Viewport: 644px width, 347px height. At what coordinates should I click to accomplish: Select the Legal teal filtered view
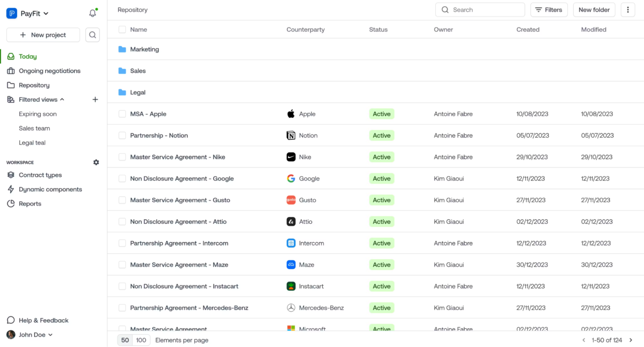32,142
